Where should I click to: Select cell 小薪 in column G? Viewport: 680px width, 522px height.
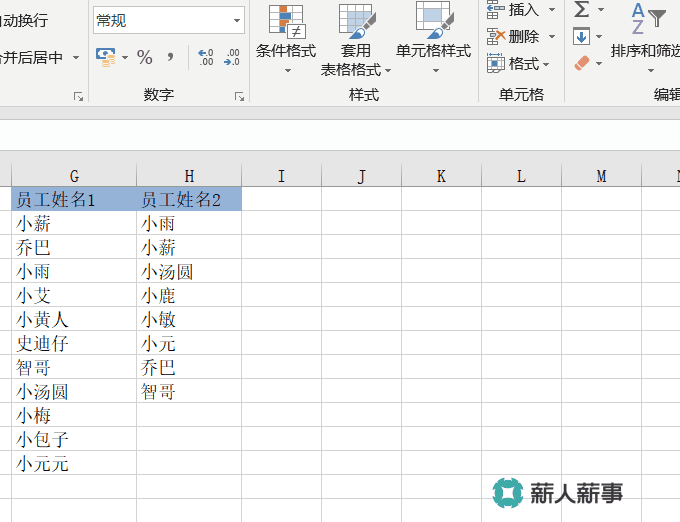(74, 223)
